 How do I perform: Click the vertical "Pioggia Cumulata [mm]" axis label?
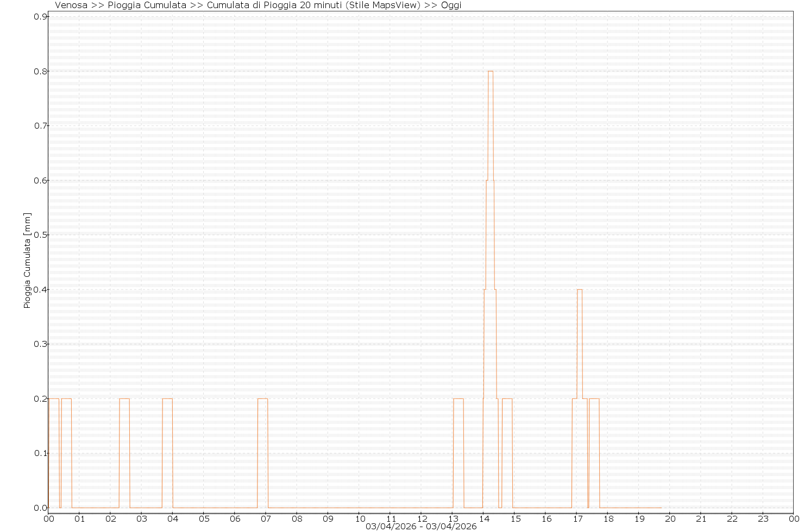[x=27, y=261]
